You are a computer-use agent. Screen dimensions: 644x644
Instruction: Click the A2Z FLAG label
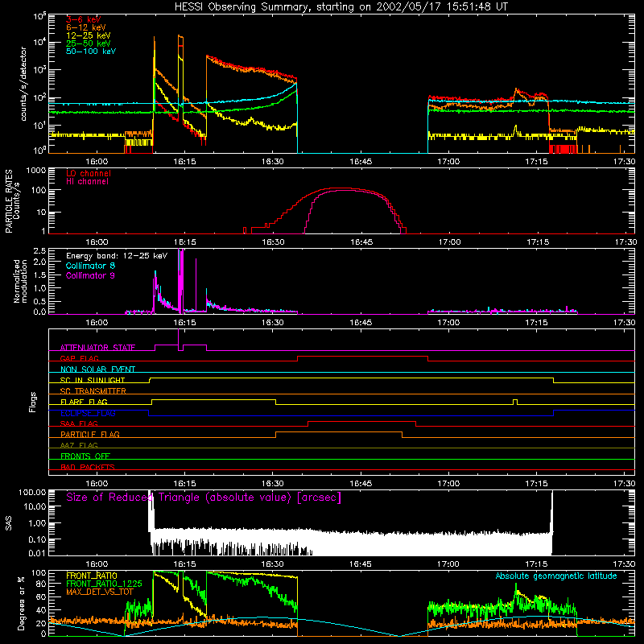coord(79,445)
